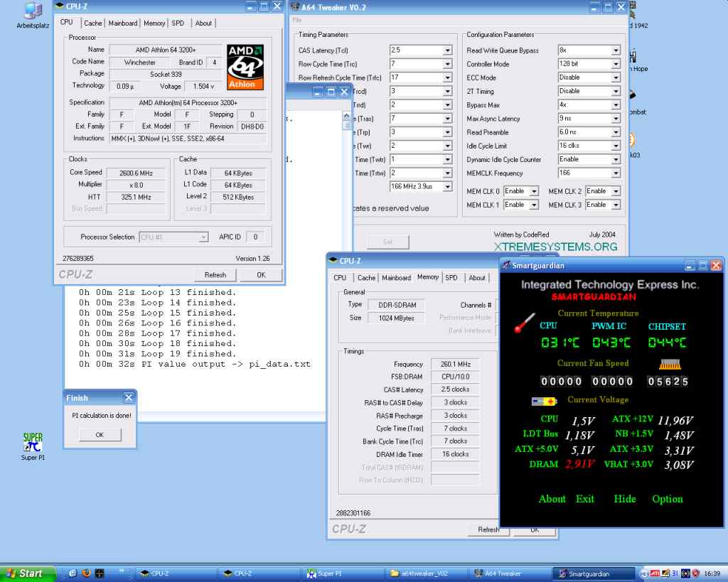
Task: Click the heatsink fan icon in Smartguardian
Action: [x=670, y=365]
